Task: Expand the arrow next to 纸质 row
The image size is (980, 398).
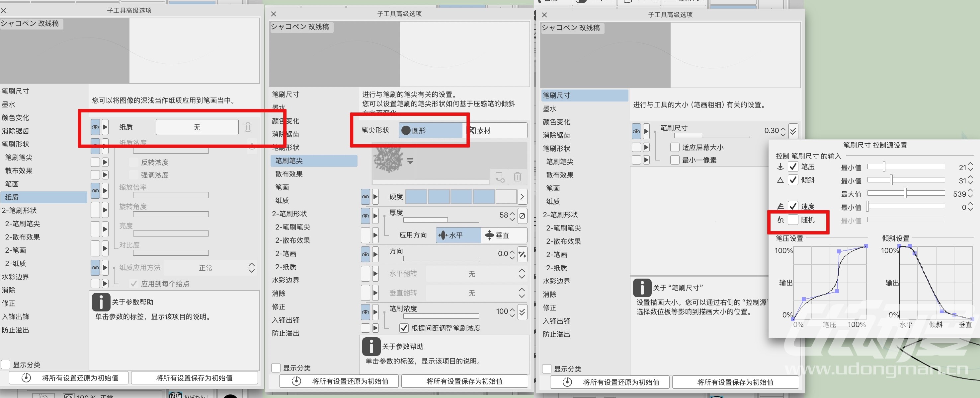Action: 105,127
